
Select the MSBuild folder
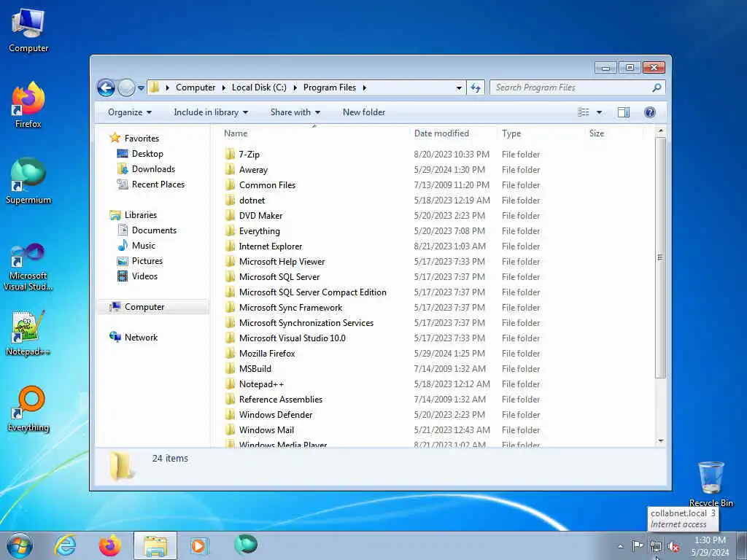point(255,368)
